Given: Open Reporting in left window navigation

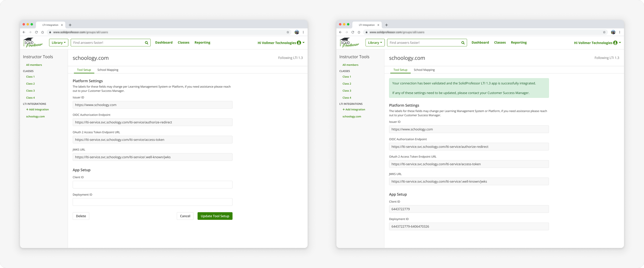Looking at the screenshot, I should click(x=202, y=43).
